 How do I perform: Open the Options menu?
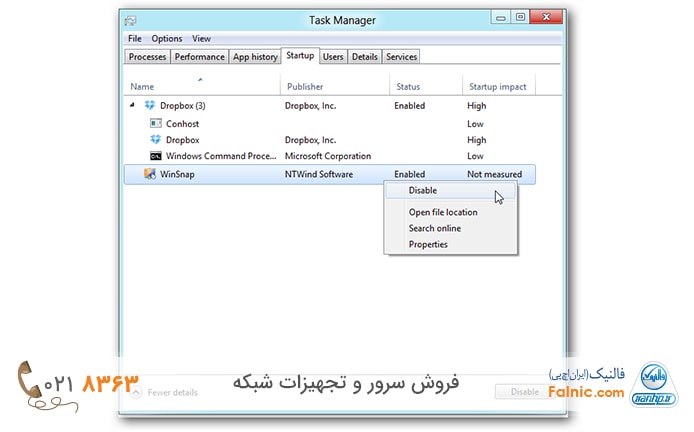coord(167,39)
